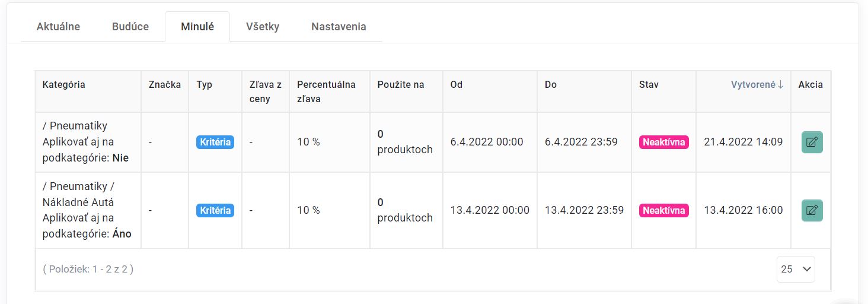
Task: Click edit icon for Nákladné Autá row
Action: point(812,210)
